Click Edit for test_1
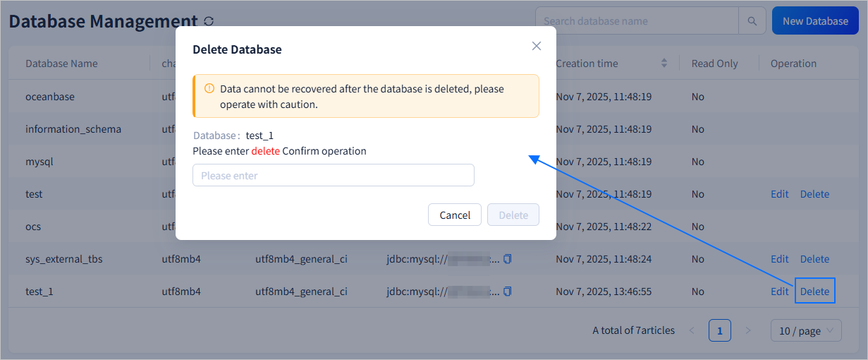Screen dimensions: 868x360 click(780, 292)
